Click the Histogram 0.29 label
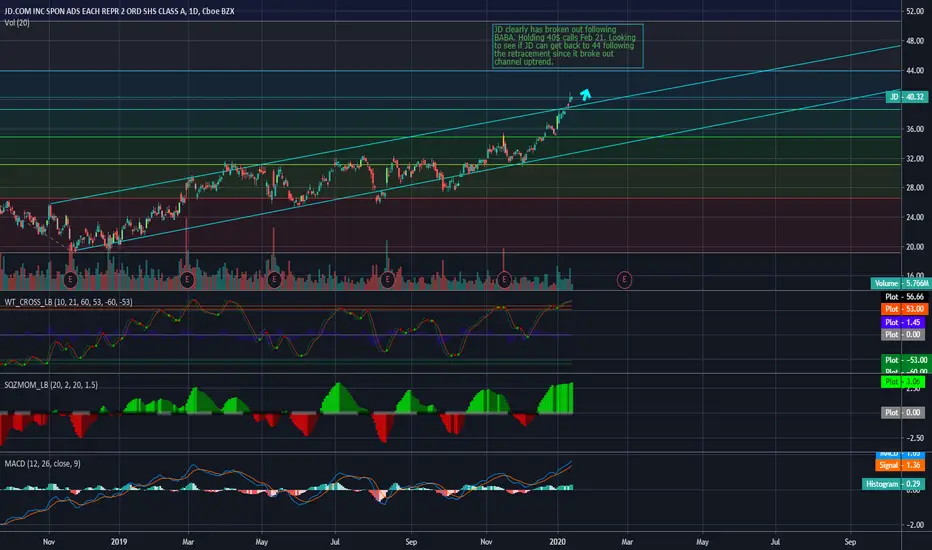The image size is (932, 550). 894,484
